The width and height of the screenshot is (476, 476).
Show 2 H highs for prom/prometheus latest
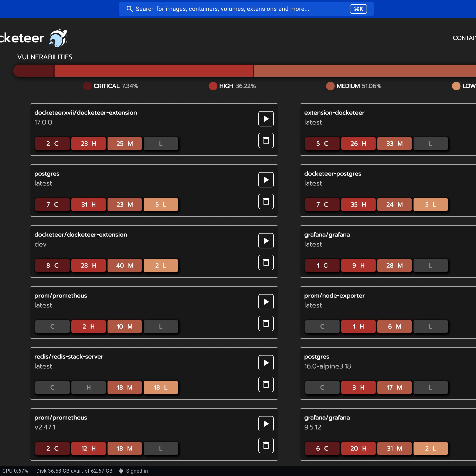pos(88,326)
